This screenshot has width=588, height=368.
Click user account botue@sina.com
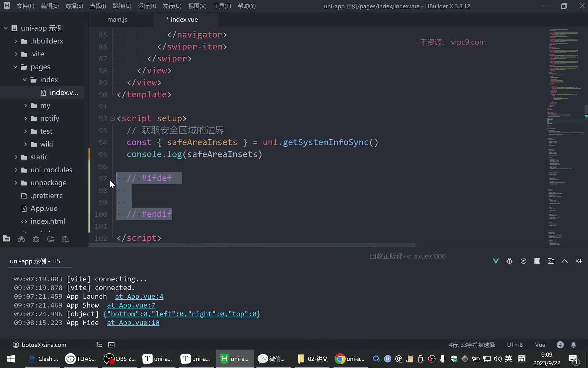40,345
